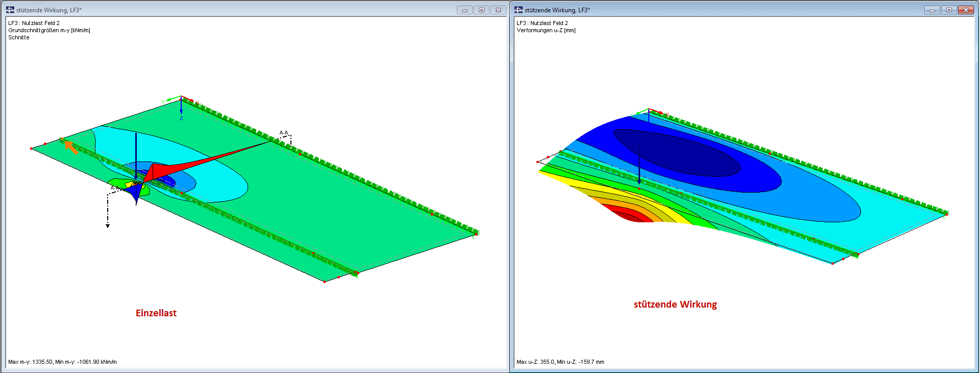This screenshot has height=373, width=980.
Task: Click the blue point load arrow in left view
Action: (x=136, y=156)
